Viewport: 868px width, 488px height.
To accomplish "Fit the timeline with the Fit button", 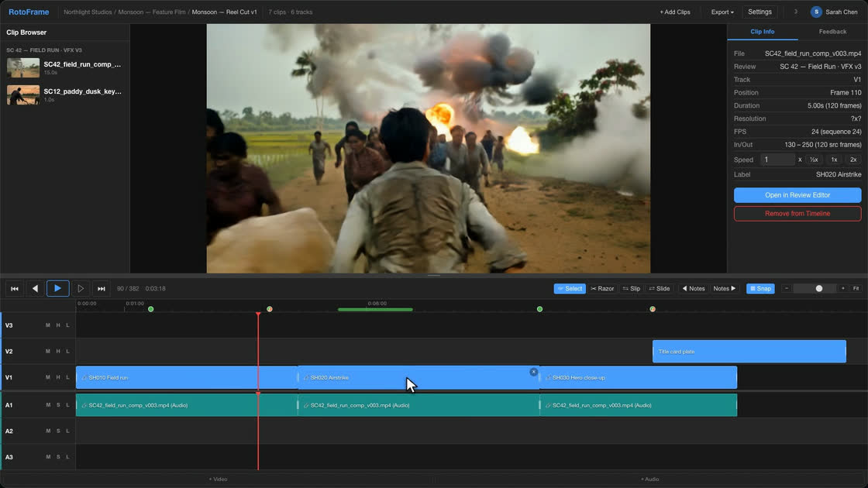I will click(856, 288).
